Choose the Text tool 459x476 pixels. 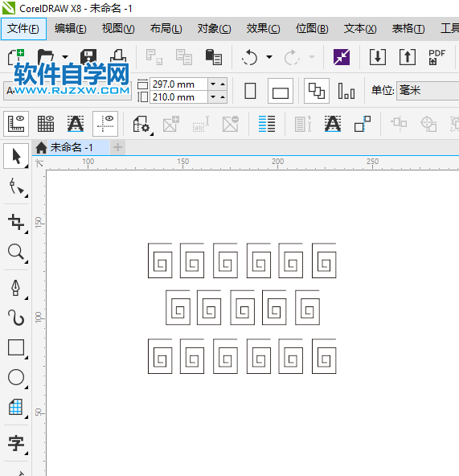point(16,443)
